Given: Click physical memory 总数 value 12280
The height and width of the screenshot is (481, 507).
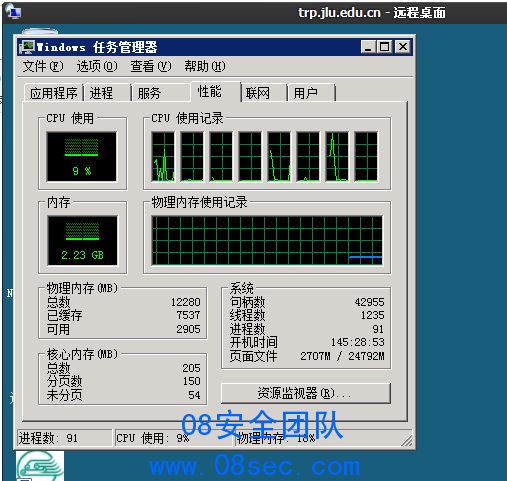Looking at the screenshot, I should click(x=186, y=302).
